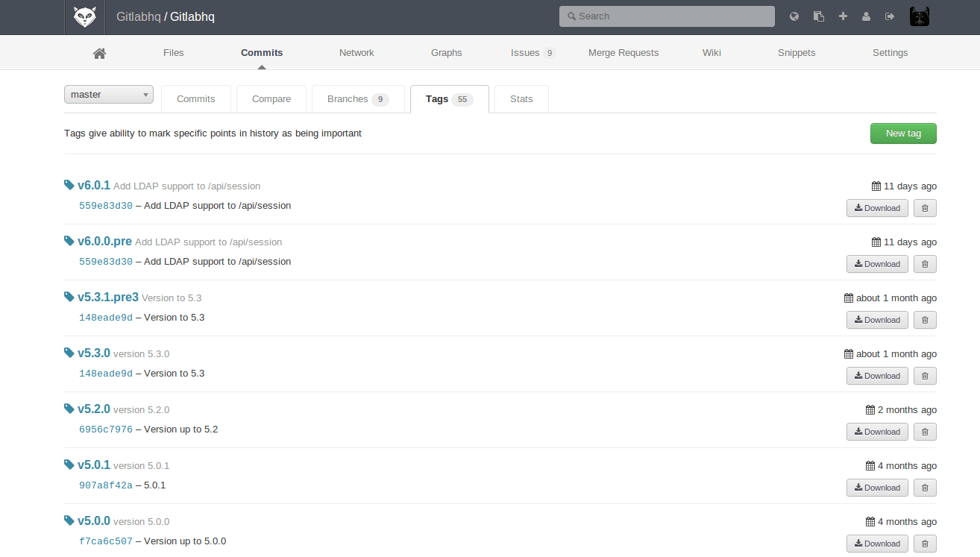The height and width of the screenshot is (557, 980).
Task: Open commit 559e83d30 for v6.0.1
Action: coord(105,205)
